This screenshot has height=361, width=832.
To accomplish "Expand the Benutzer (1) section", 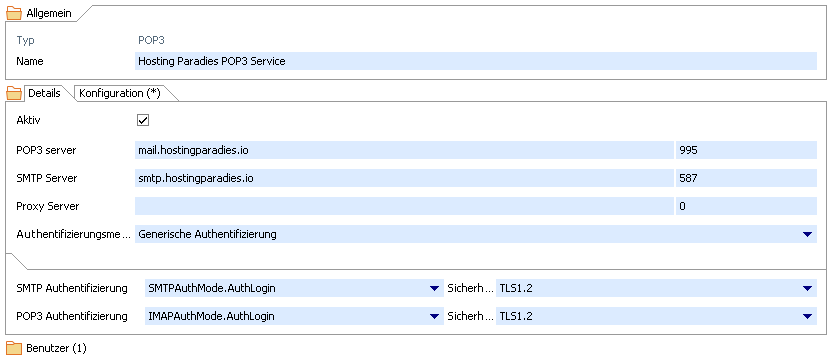I will 56,348.
